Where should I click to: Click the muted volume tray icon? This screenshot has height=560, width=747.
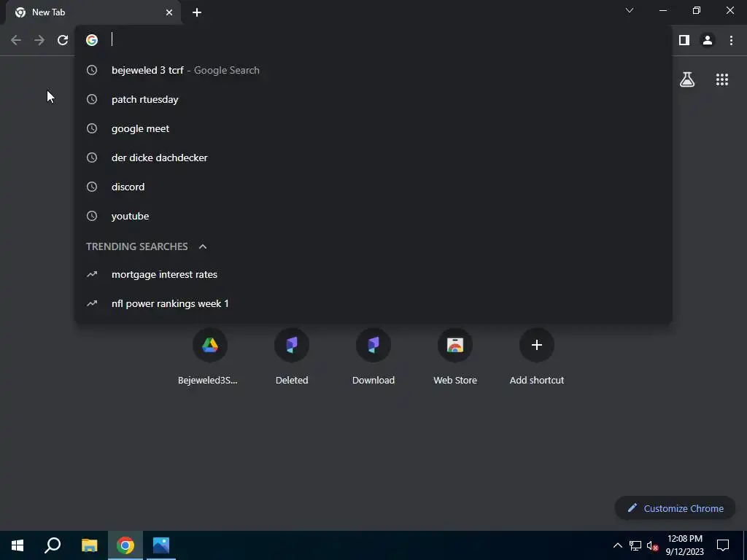[x=652, y=545]
